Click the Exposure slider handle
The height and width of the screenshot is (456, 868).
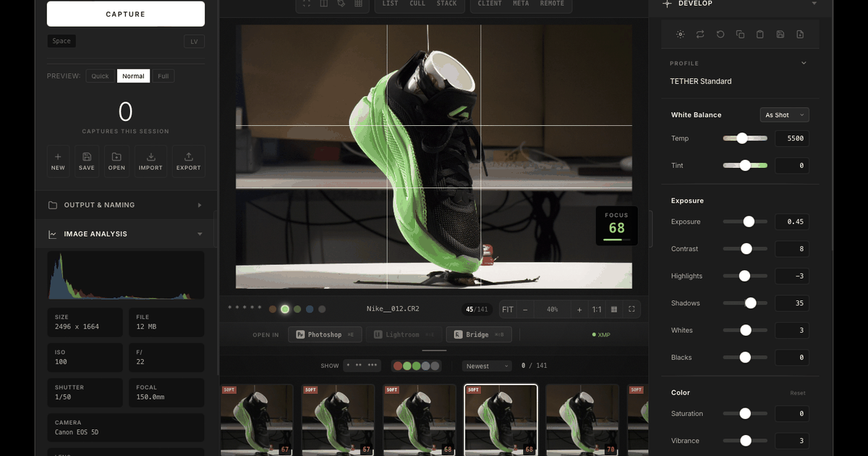(x=749, y=221)
